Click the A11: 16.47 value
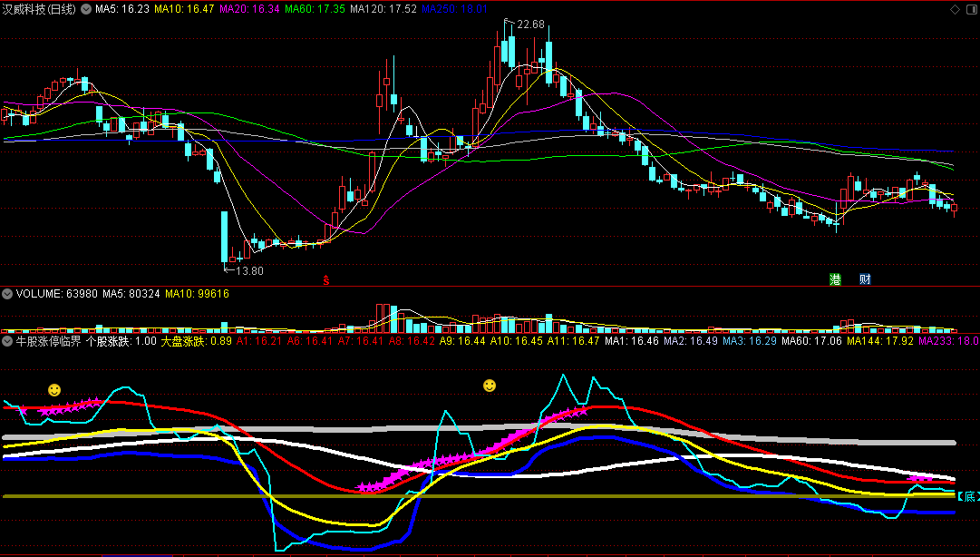Screen dimensions: 980x557 click(x=573, y=341)
